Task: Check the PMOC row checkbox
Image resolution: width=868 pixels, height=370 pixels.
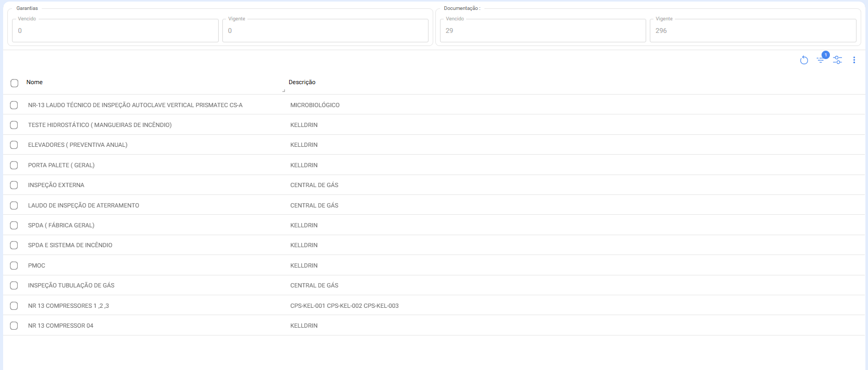Action: click(x=14, y=265)
